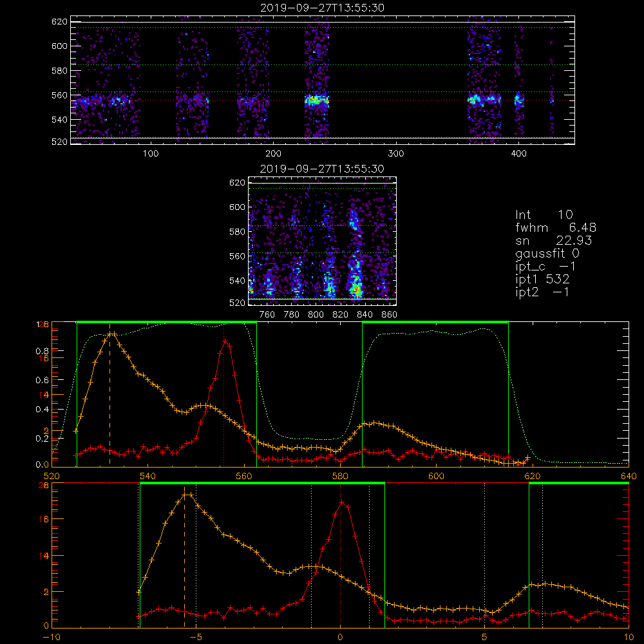
Task: Click x-axis label 400 on top spectrogram
Action: click(x=518, y=154)
